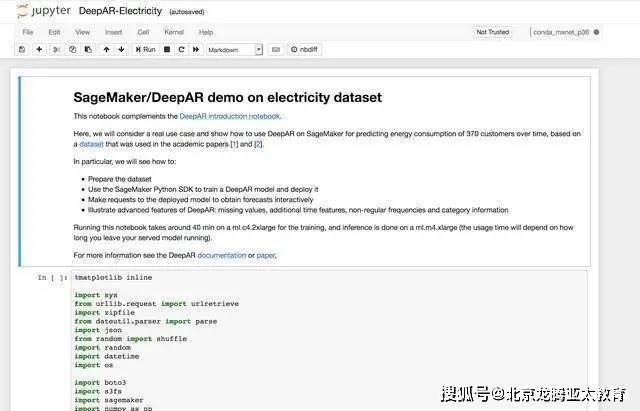Click the autosaved checkpoint status
Viewport: 640px width, 411px height.
point(187,12)
